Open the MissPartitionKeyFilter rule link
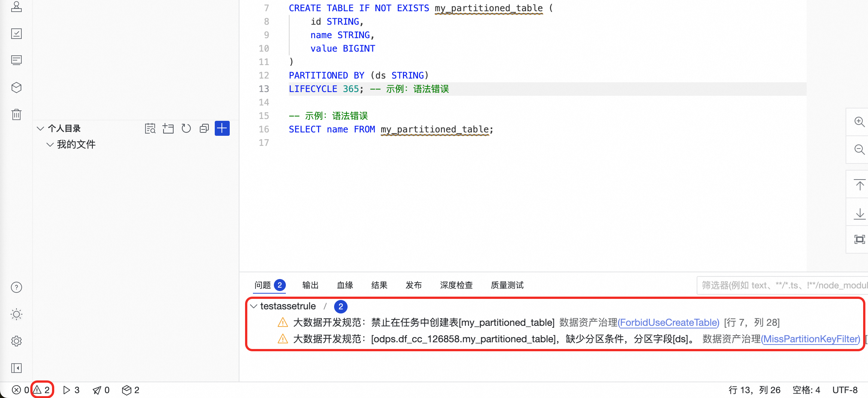The image size is (868, 398). (811, 339)
